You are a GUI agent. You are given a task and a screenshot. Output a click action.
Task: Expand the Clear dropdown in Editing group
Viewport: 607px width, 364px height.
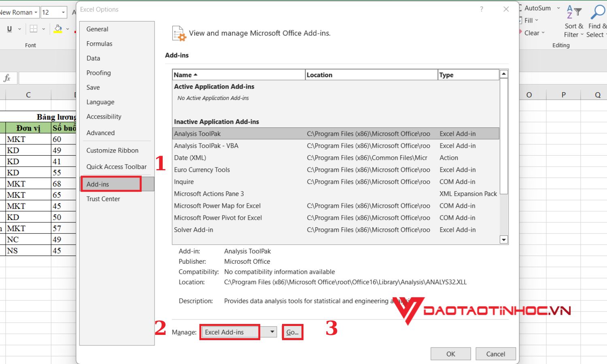click(x=543, y=33)
